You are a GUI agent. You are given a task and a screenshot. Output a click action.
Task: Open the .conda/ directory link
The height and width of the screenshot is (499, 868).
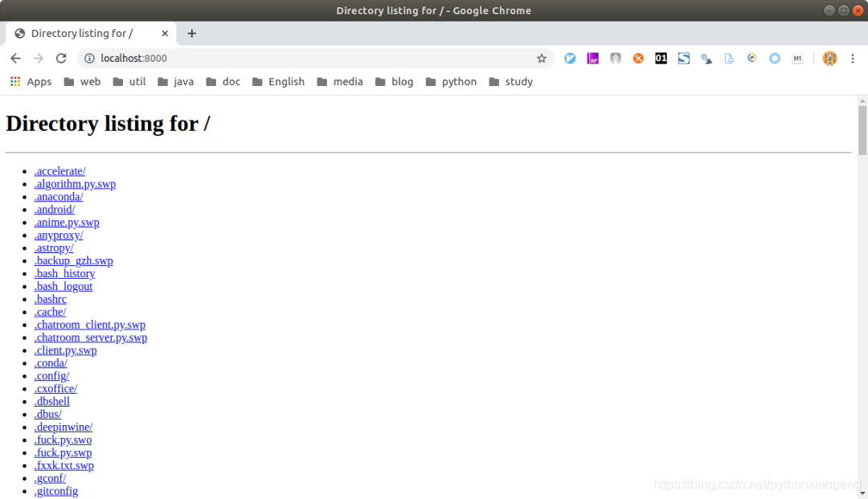(51, 363)
